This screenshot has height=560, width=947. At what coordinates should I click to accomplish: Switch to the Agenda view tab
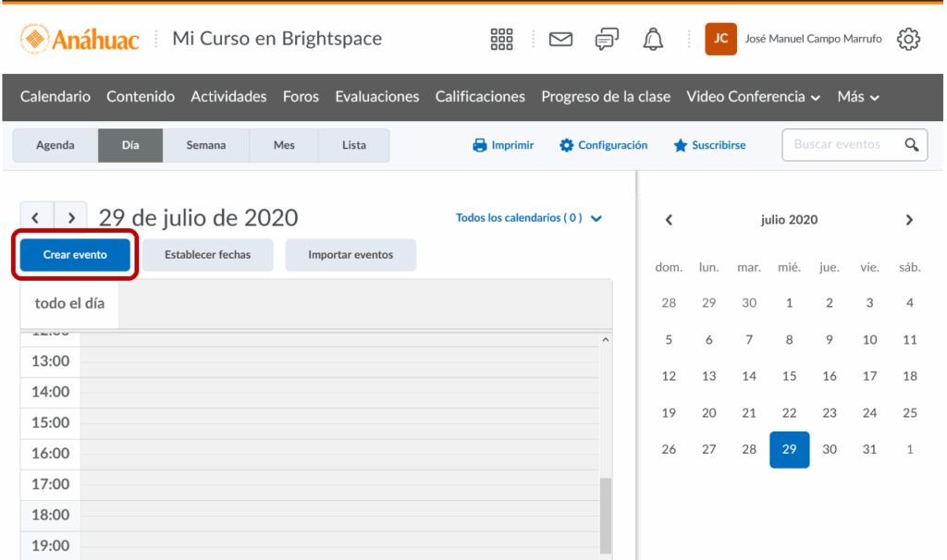coord(55,145)
